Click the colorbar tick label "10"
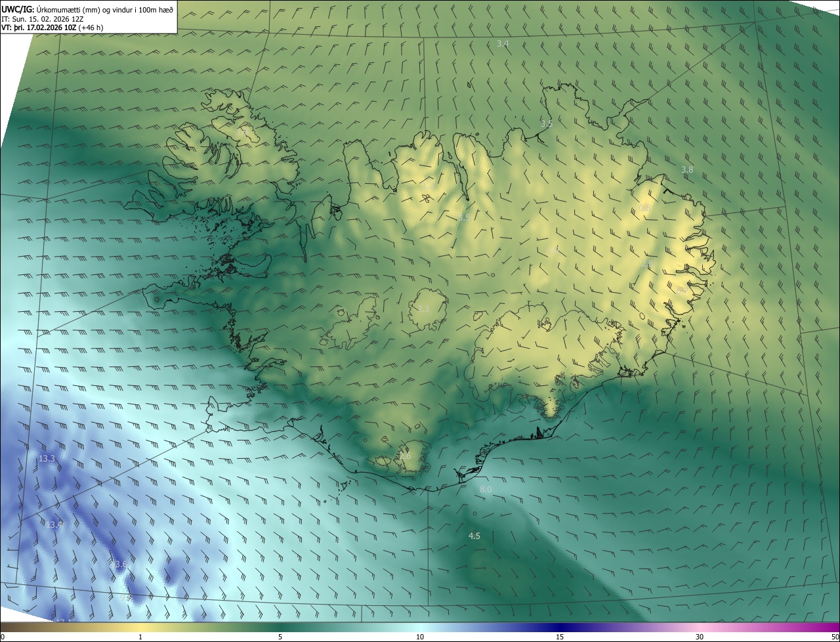The image size is (840, 642). 420,637
